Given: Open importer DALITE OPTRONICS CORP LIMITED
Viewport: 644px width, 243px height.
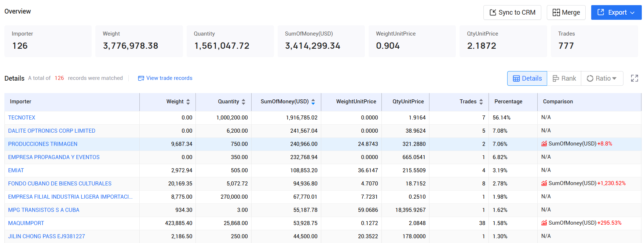Looking at the screenshot, I should coord(52,131).
